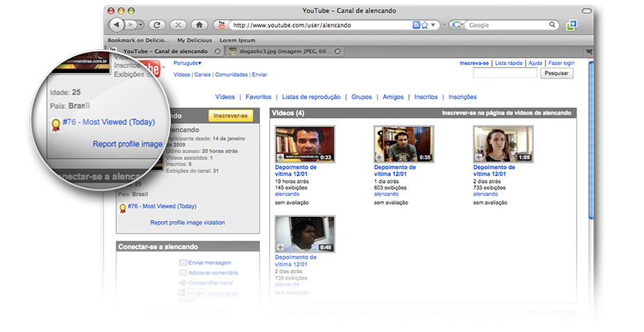Click #76 - Most Viewed (Today) link
The height and width of the screenshot is (332, 644).
[x=162, y=207]
